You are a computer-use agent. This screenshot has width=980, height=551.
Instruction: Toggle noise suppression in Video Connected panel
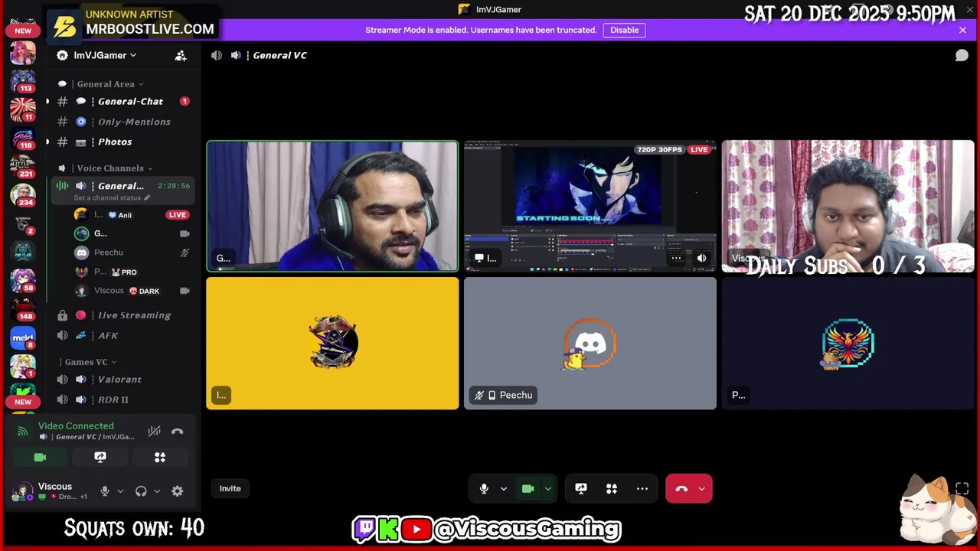155,432
